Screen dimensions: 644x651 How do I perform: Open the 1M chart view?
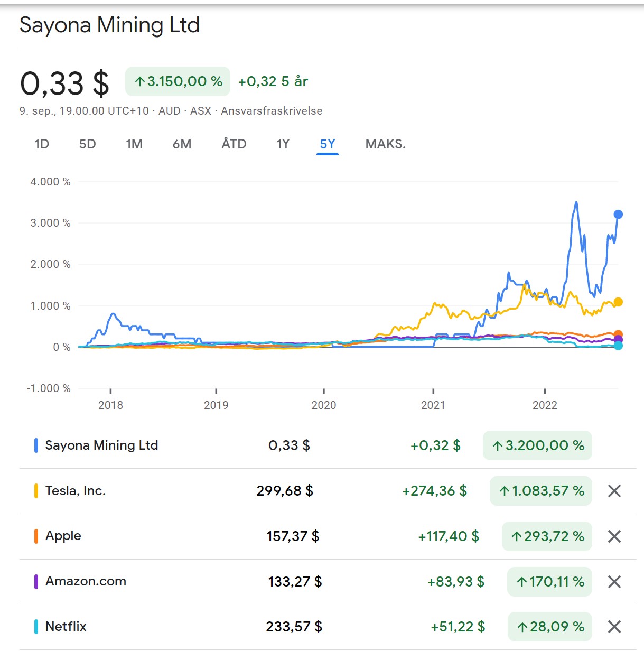tap(134, 143)
